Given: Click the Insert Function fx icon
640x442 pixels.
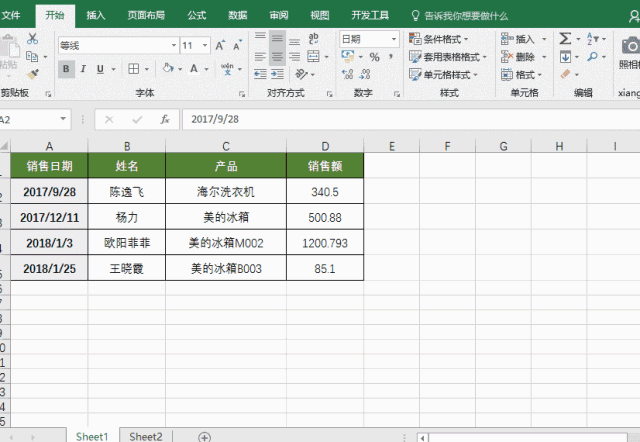Looking at the screenshot, I should click(x=164, y=119).
